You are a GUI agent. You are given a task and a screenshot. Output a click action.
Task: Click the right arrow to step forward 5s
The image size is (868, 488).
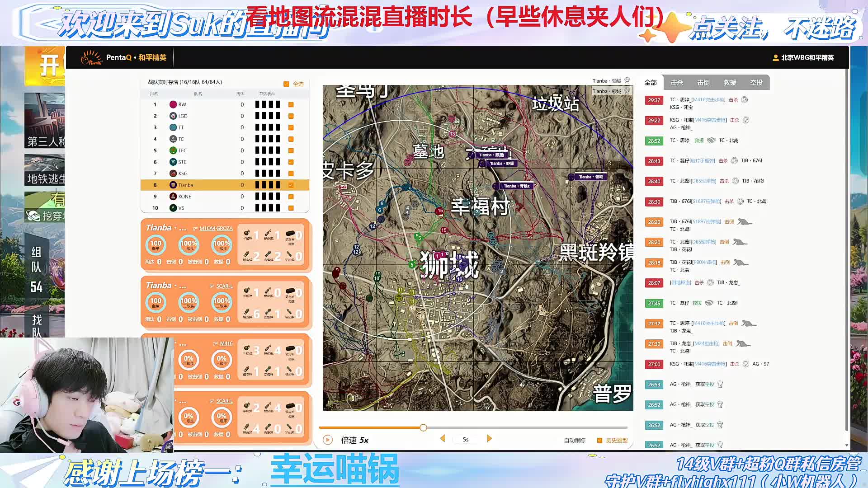pos(489,438)
